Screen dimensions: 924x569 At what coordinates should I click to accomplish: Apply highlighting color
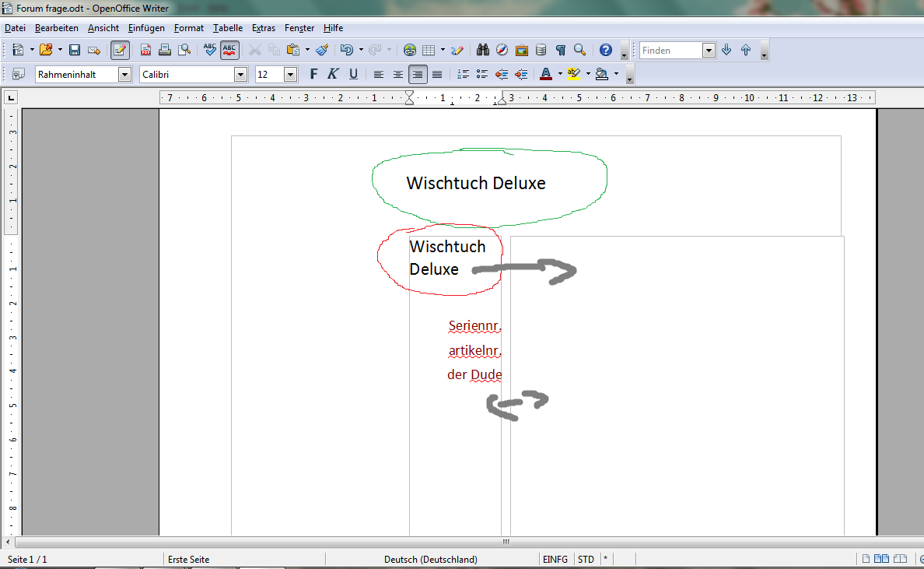pyautogui.click(x=574, y=74)
